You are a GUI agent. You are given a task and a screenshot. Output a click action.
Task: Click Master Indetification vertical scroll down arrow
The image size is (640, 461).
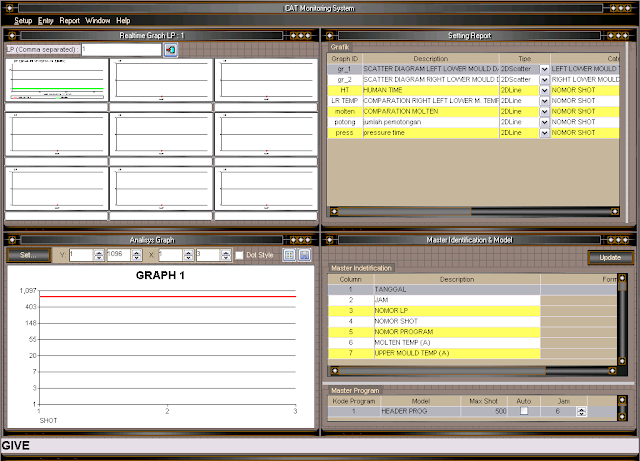point(622,361)
